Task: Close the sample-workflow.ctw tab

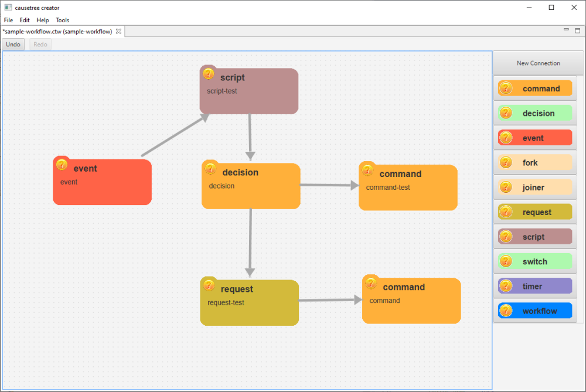Action: pyautogui.click(x=118, y=32)
